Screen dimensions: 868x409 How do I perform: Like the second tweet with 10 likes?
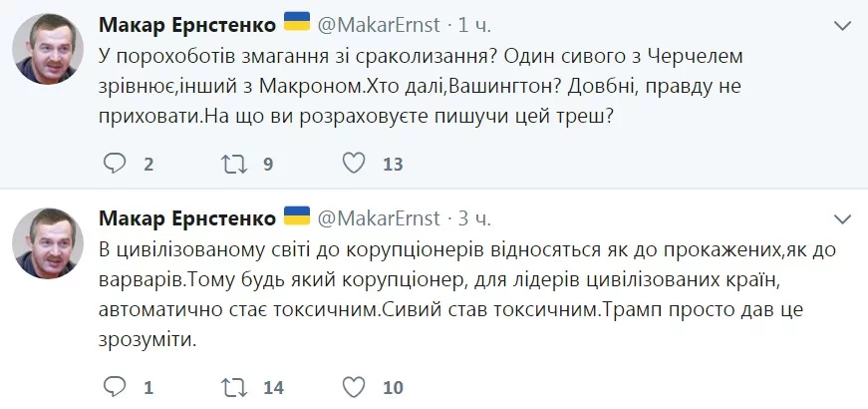(x=353, y=386)
